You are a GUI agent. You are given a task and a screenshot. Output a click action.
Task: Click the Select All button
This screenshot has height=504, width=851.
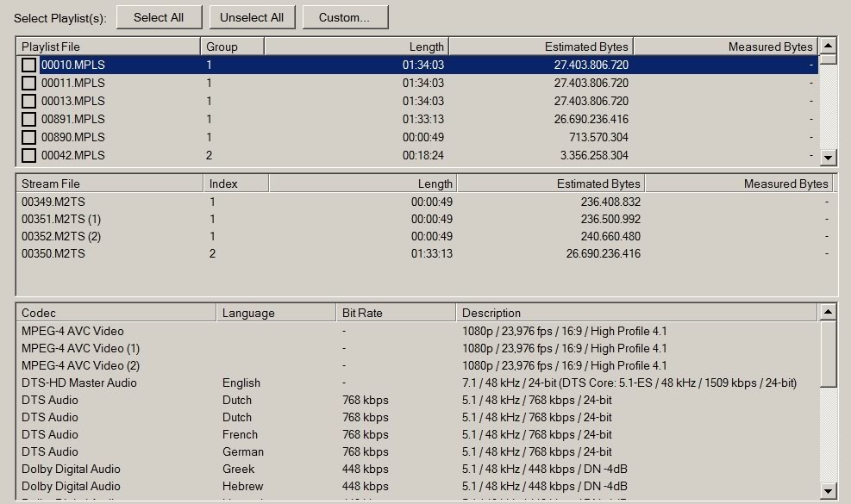(159, 17)
